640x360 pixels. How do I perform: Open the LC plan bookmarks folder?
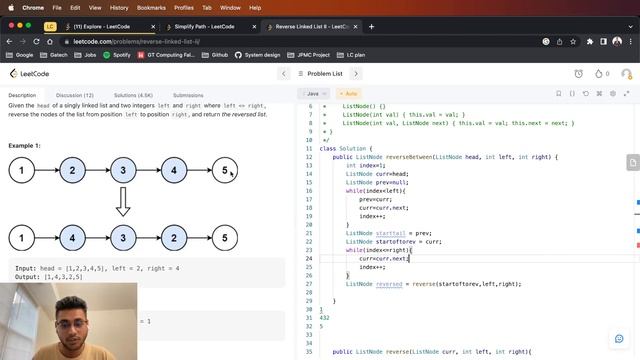(x=351, y=55)
